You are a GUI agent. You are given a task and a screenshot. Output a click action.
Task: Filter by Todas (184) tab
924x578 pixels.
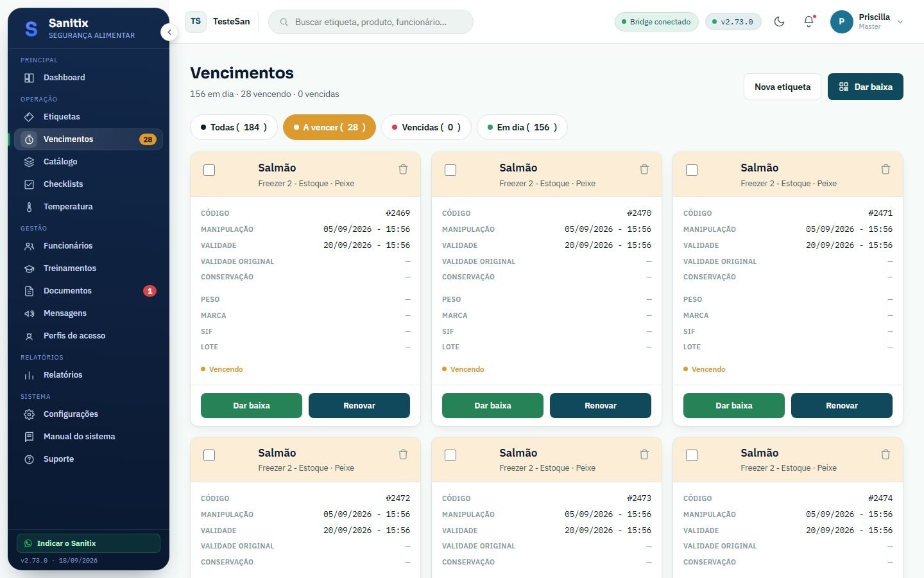(234, 127)
